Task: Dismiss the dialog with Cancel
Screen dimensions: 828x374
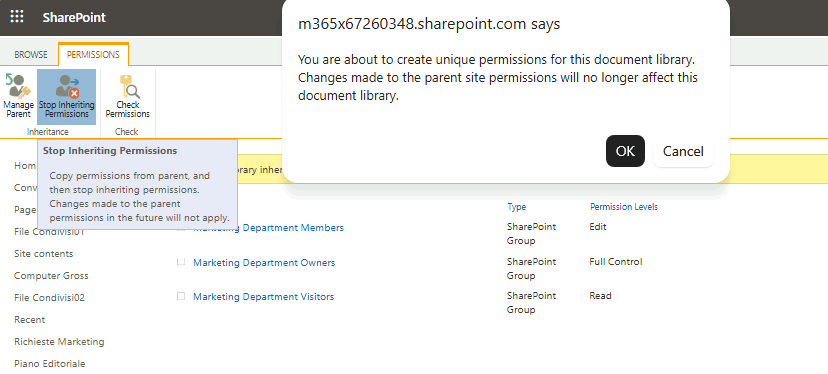Action: (x=683, y=151)
